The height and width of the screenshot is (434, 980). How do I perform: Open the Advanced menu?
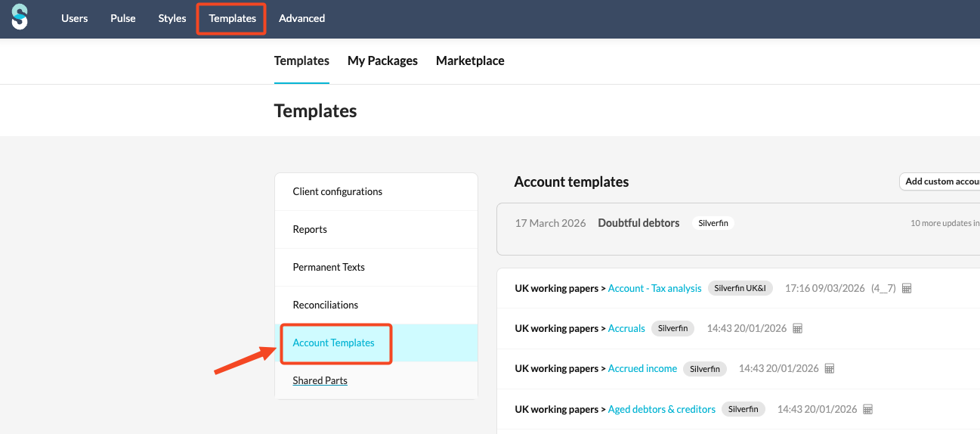[x=301, y=18]
